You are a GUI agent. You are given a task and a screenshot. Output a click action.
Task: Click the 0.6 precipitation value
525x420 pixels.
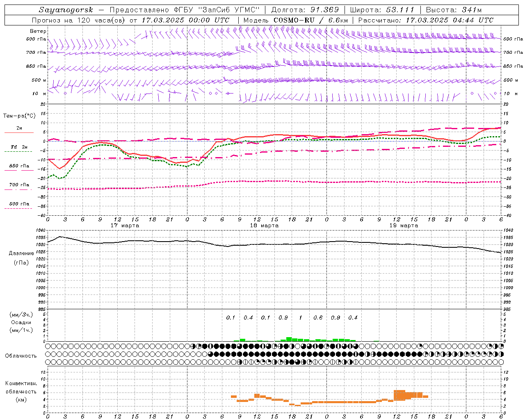tap(318, 318)
